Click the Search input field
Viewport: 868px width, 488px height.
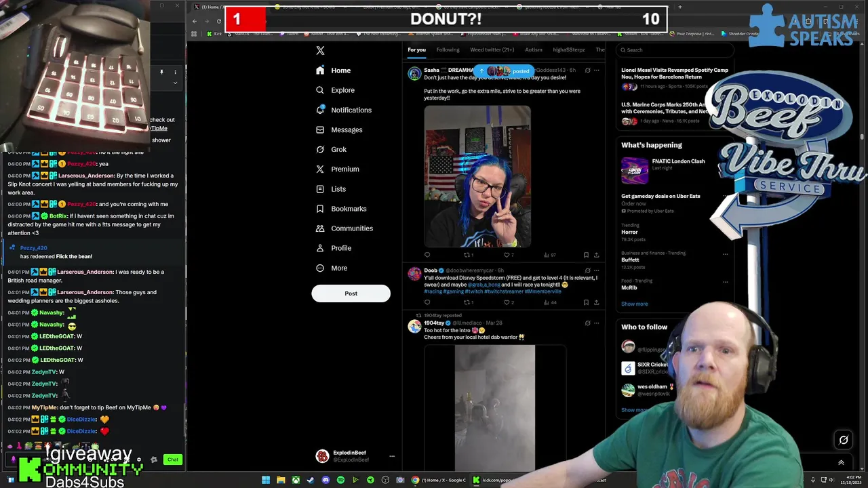(x=675, y=49)
